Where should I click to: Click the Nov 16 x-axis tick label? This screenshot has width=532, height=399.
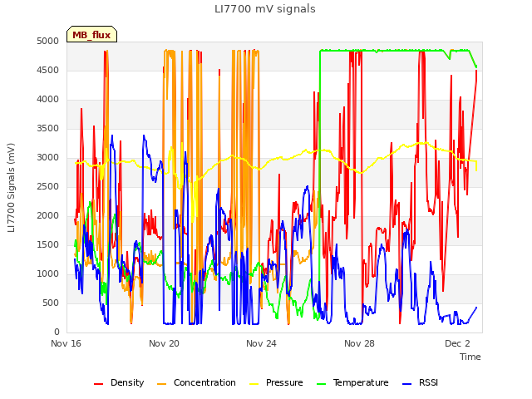pos(66,343)
